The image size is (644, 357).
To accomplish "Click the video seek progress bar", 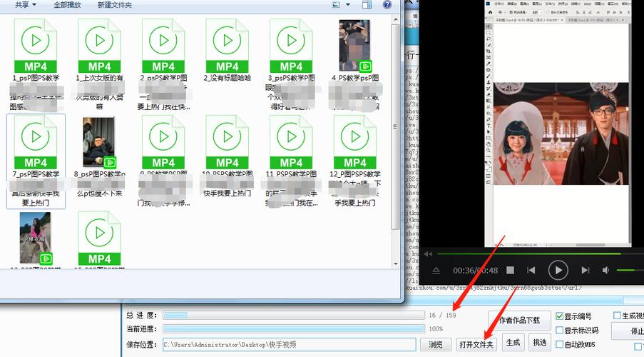I will pos(528,253).
